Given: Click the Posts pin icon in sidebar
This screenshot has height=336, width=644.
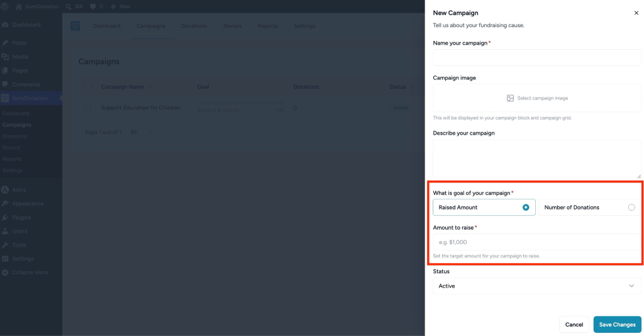Looking at the screenshot, I should click(x=5, y=43).
